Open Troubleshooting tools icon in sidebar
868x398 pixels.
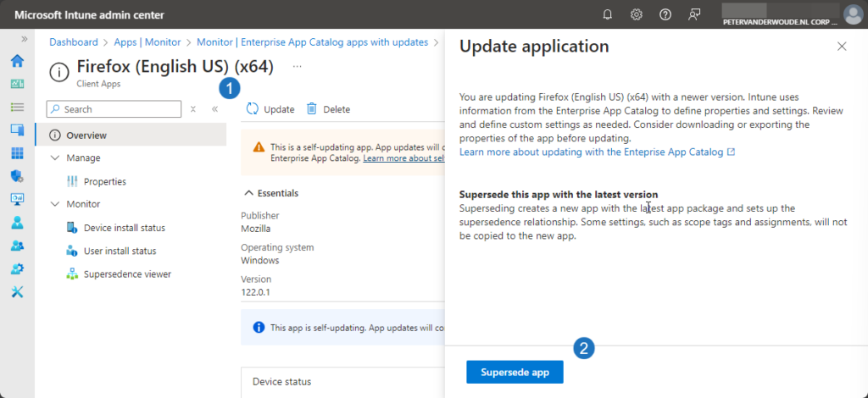17,291
